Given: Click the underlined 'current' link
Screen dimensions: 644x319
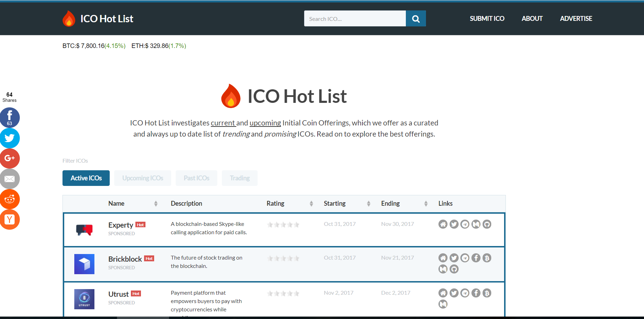Looking at the screenshot, I should click(x=223, y=123).
